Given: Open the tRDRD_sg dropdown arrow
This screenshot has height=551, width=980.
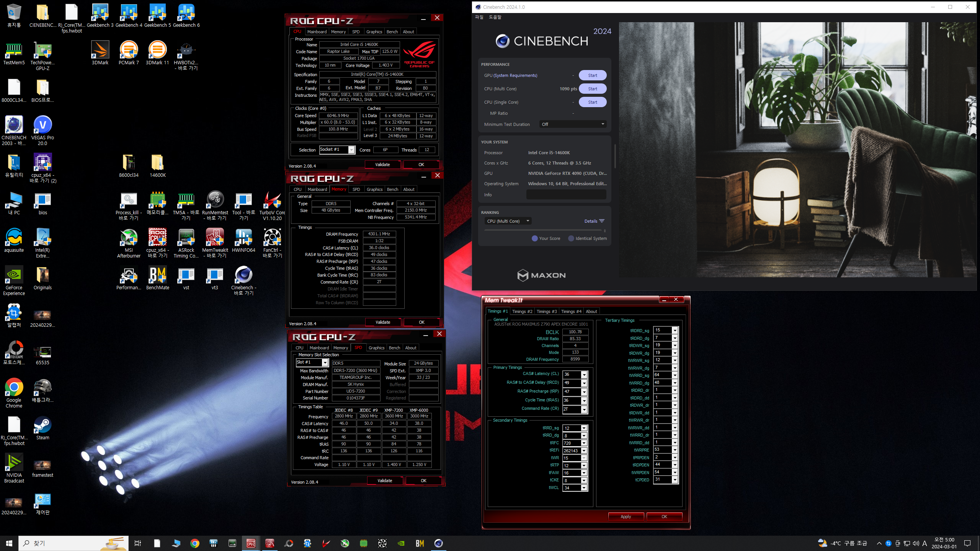Looking at the screenshot, I should pos(675,330).
